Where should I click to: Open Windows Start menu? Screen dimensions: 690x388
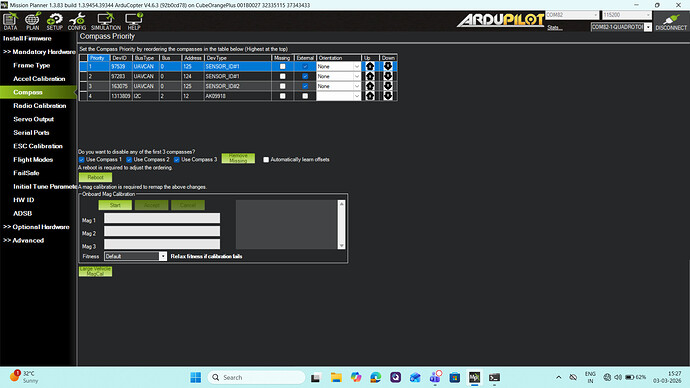click(195, 377)
